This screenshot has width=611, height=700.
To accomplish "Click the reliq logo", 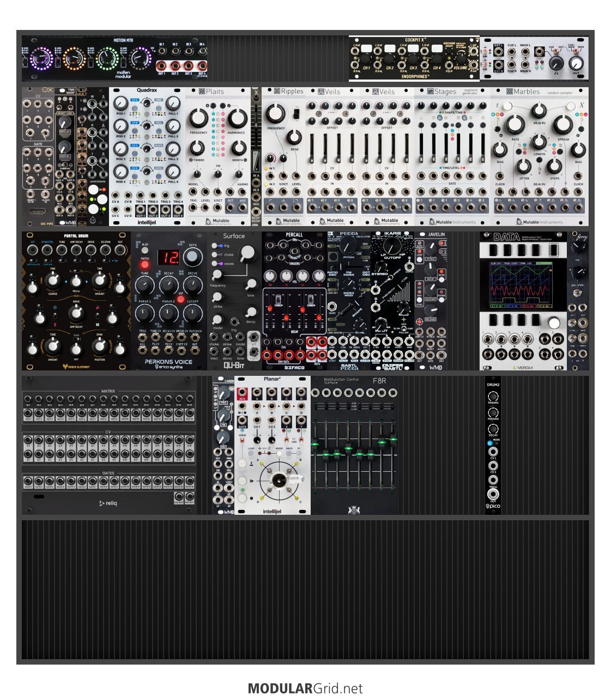I will click(108, 503).
